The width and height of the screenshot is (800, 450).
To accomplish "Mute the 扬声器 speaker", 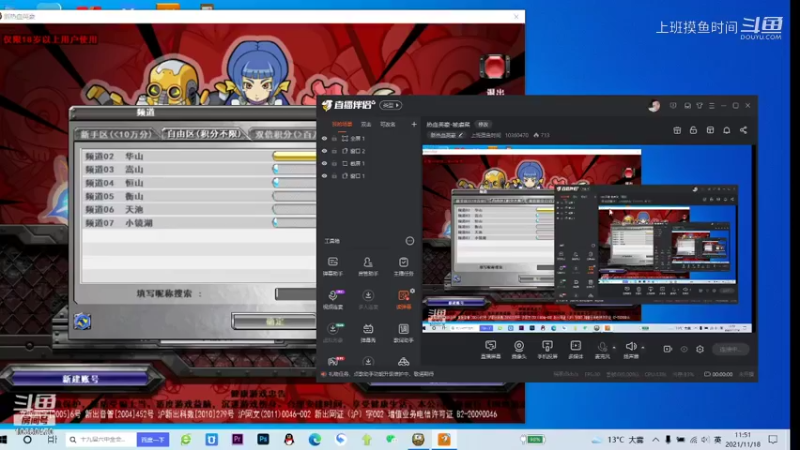I will click(631, 349).
